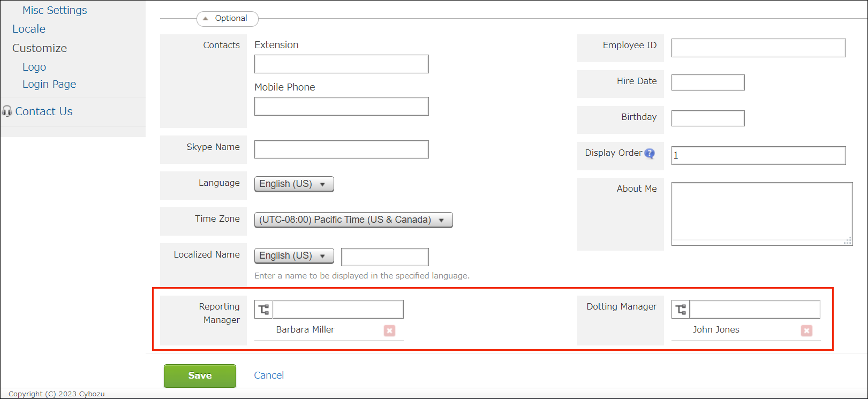The height and width of the screenshot is (399, 868).
Task: Open Misc Settings in sidebar
Action: 55,10
